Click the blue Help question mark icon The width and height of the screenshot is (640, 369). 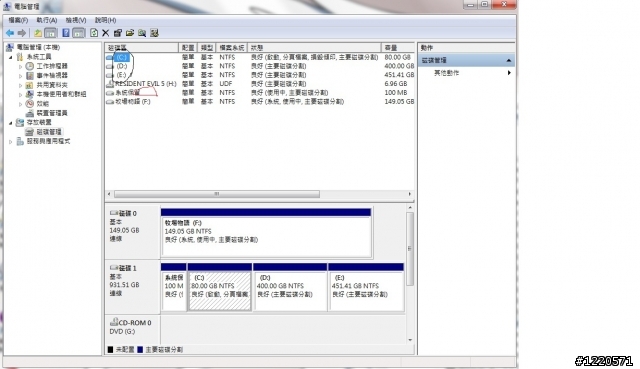65,33
